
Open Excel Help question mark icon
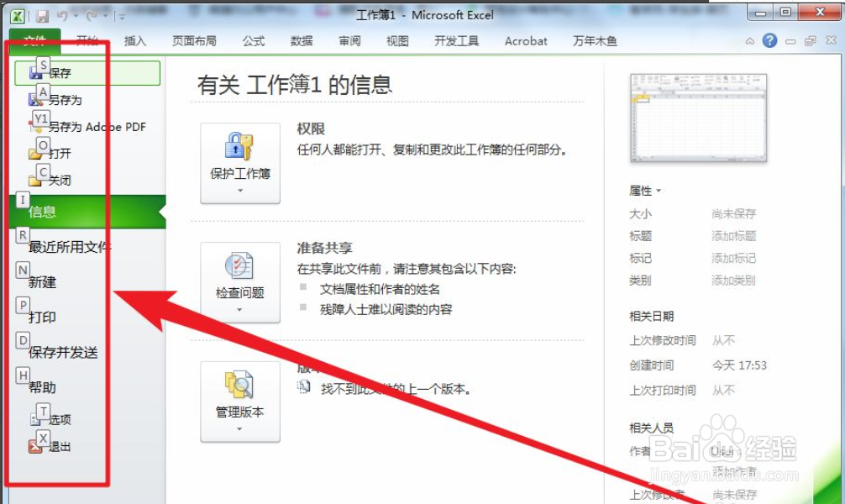click(x=769, y=40)
